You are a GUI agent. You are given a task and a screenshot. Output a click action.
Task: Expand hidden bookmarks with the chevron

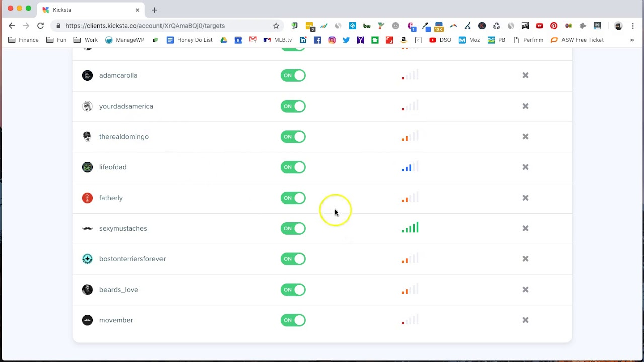coord(632,40)
